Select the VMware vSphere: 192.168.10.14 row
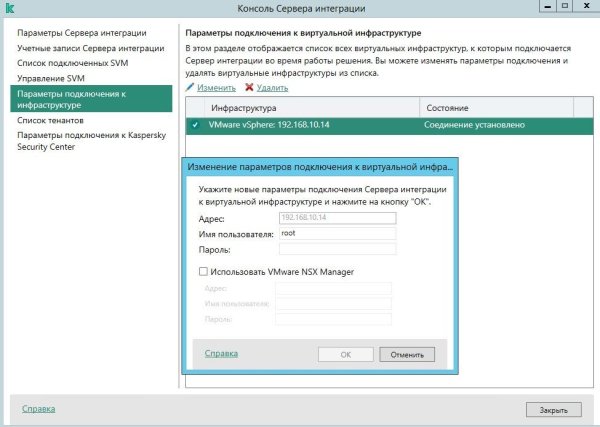Screen dimensions: 600x427 pos(390,125)
